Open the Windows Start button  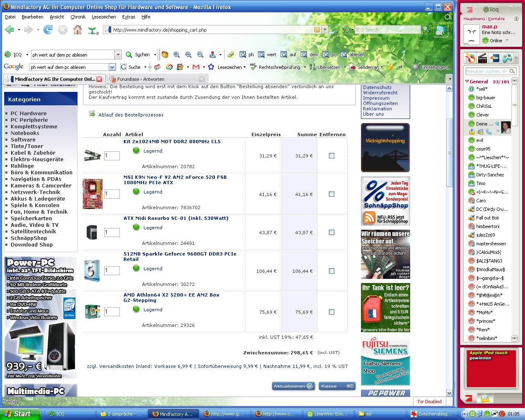pyautogui.click(x=20, y=414)
